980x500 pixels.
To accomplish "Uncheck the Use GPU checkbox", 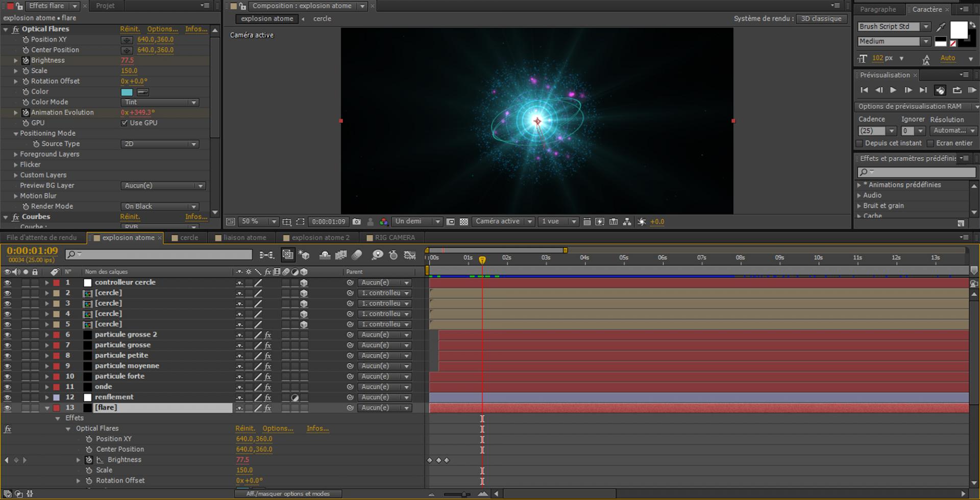I will click(124, 123).
